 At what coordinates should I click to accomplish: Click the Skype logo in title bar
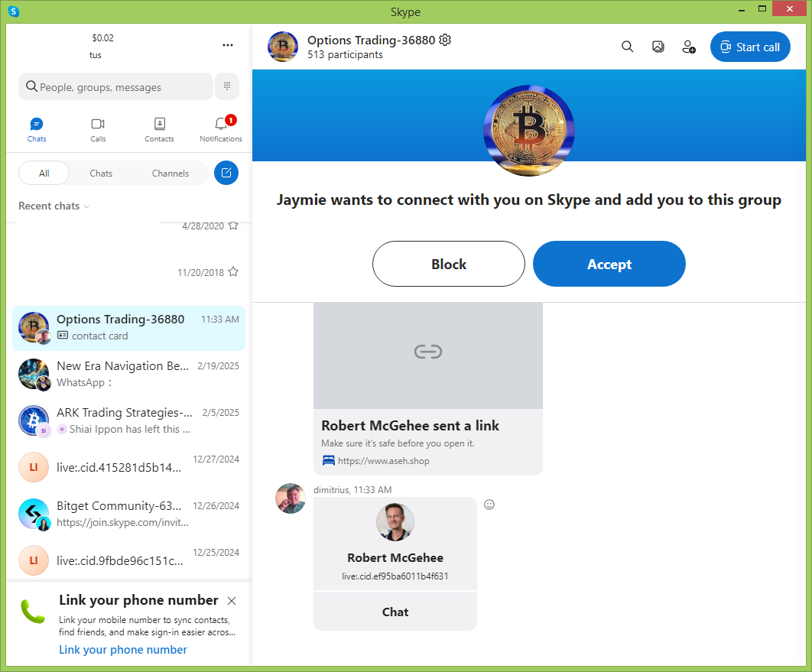click(x=14, y=11)
